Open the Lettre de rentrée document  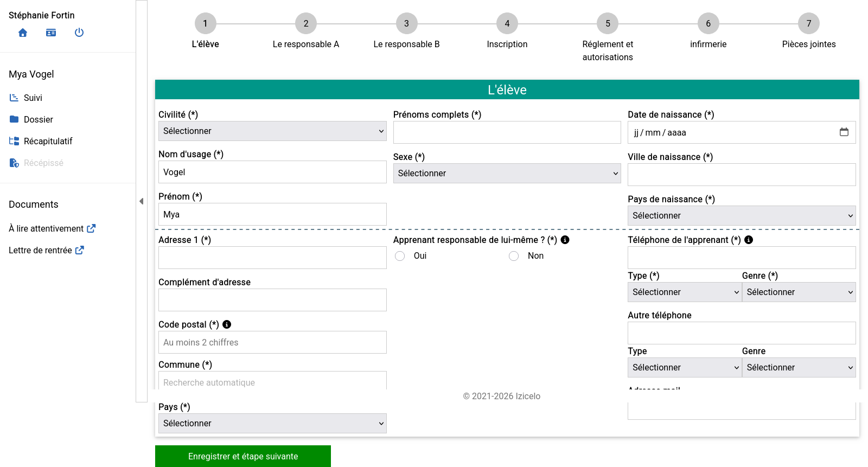(40, 250)
